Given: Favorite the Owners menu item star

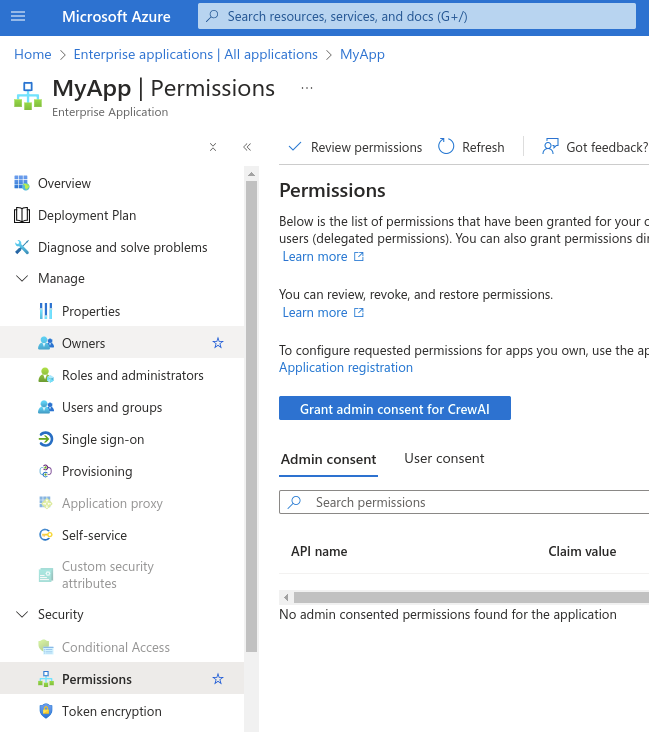Looking at the screenshot, I should (218, 343).
